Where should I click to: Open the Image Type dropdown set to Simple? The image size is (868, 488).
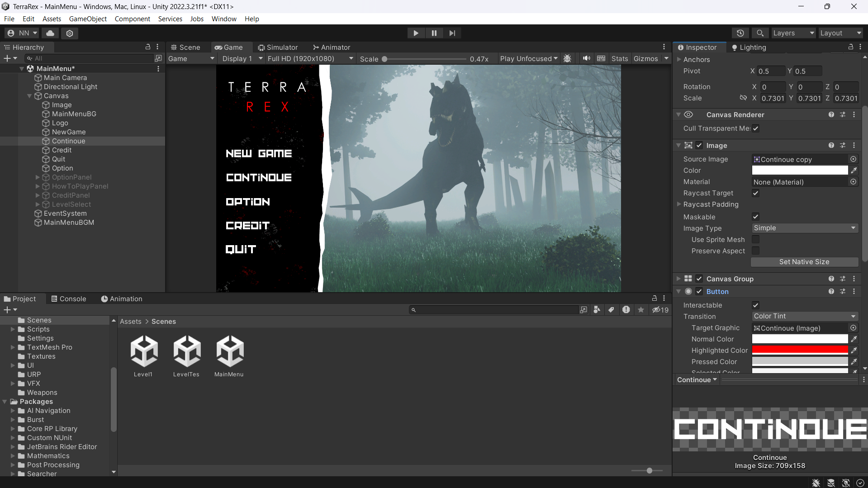click(805, 228)
